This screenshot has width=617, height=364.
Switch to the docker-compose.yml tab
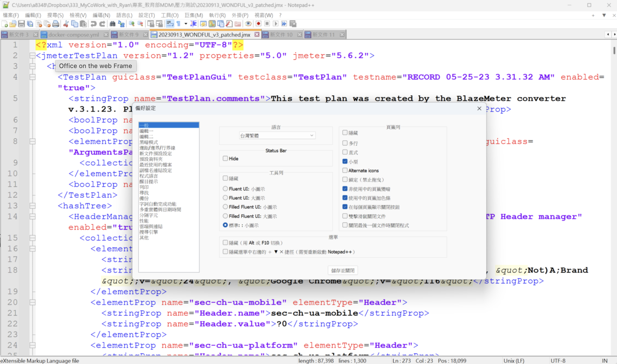[x=74, y=35]
